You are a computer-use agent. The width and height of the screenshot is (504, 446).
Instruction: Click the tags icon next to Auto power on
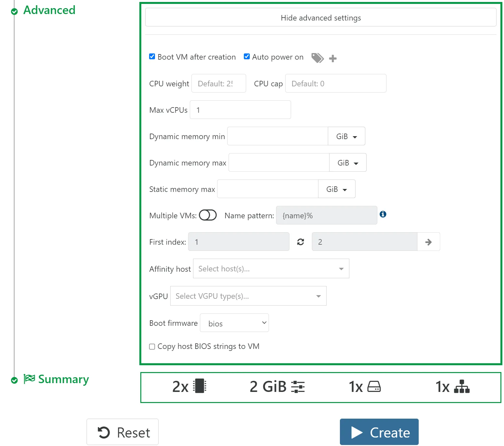[317, 58]
